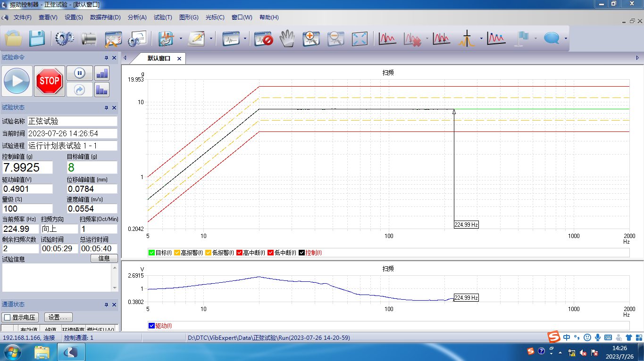This screenshot has width=644, height=361.
Task: Click the orange peak crosshair cursor icon
Action: [x=467, y=38]
